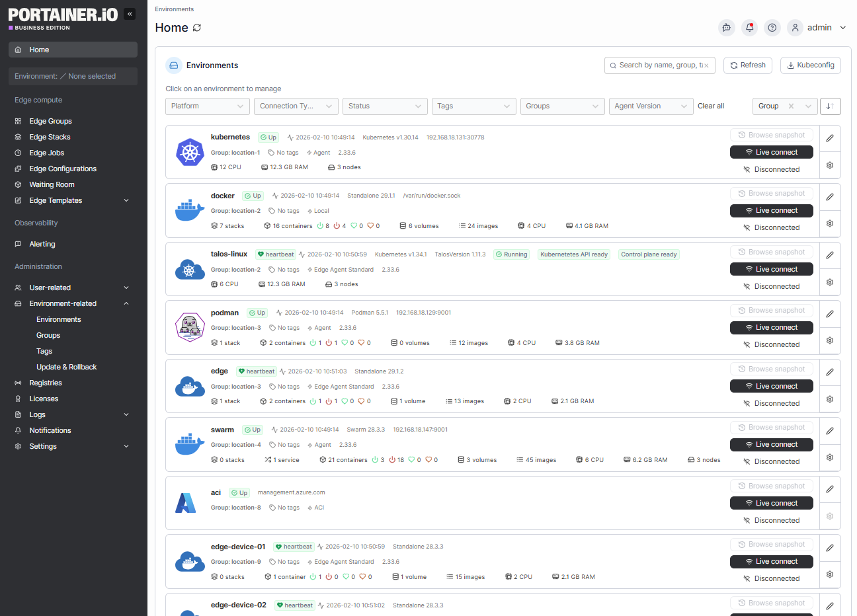This screenshot has height=616, width=857.
Task: Open the settings gear for the docker environment
Action: click(x=830, y=223)
